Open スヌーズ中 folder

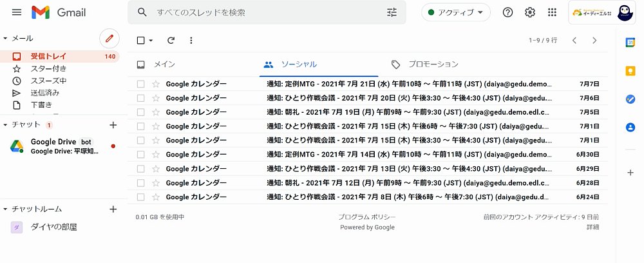coord(60,81)
